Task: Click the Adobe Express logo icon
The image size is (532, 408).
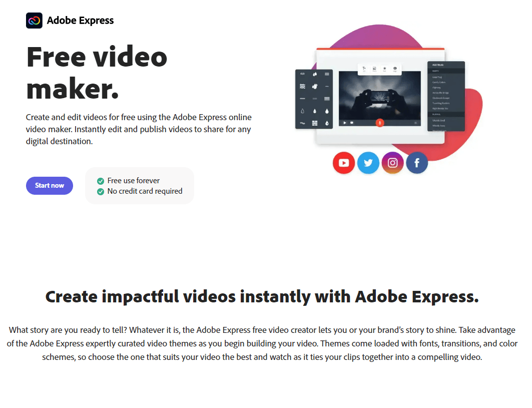Action: (34, 21)
